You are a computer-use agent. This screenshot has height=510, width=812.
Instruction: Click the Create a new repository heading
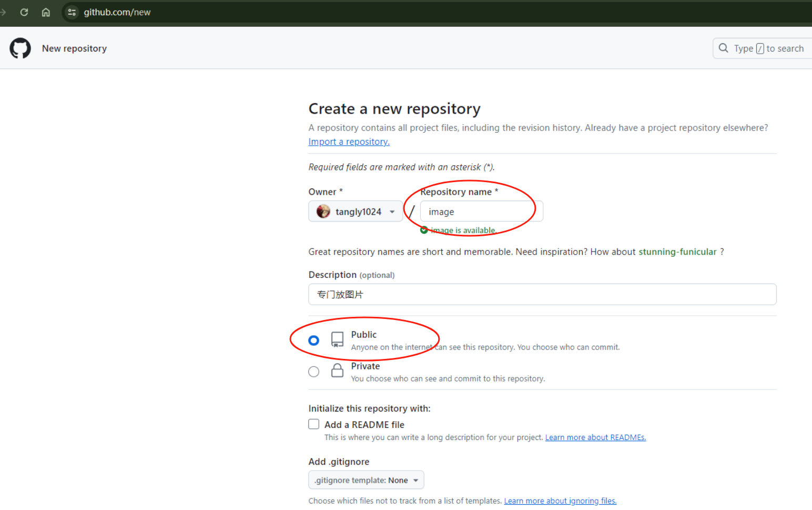394,108
